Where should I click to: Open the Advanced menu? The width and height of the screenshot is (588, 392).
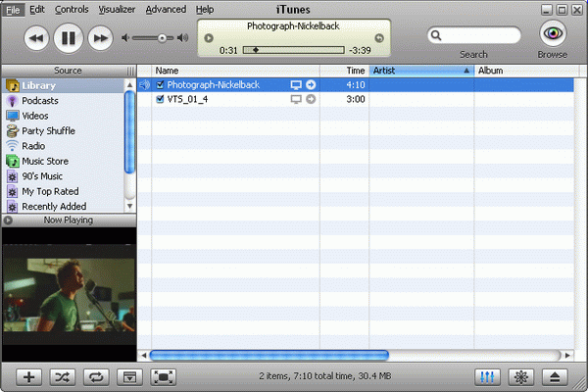(166, 10)
